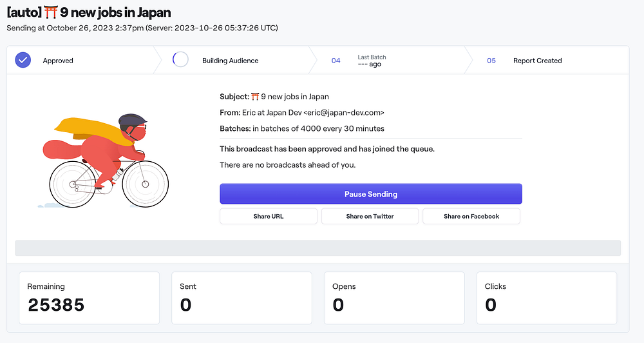This screenshot has width=644, height=343.
Task: Share the broadcast on Twitter
Action: coord(370,216)
